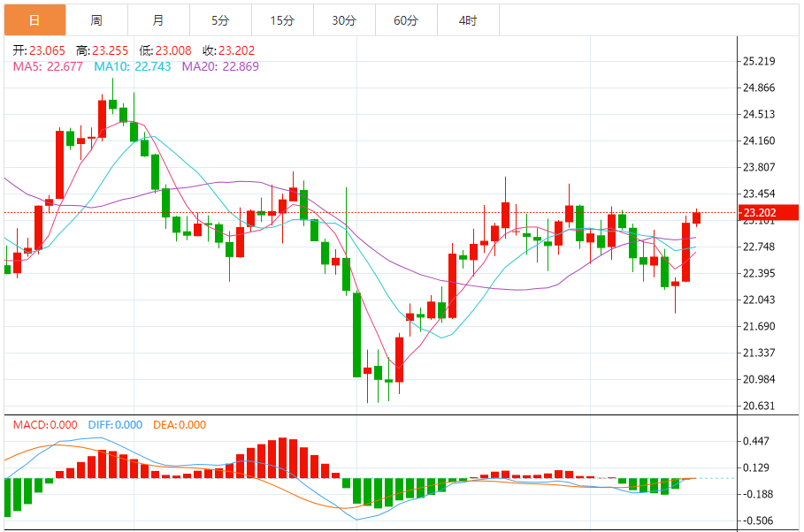Click the 24.513 price axis label

[759, 114]
